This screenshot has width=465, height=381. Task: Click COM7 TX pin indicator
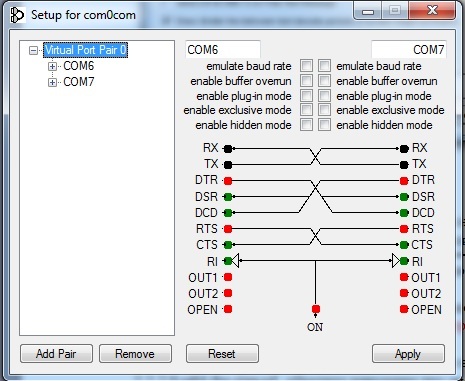pyautogui.click(x=404, y=165)
